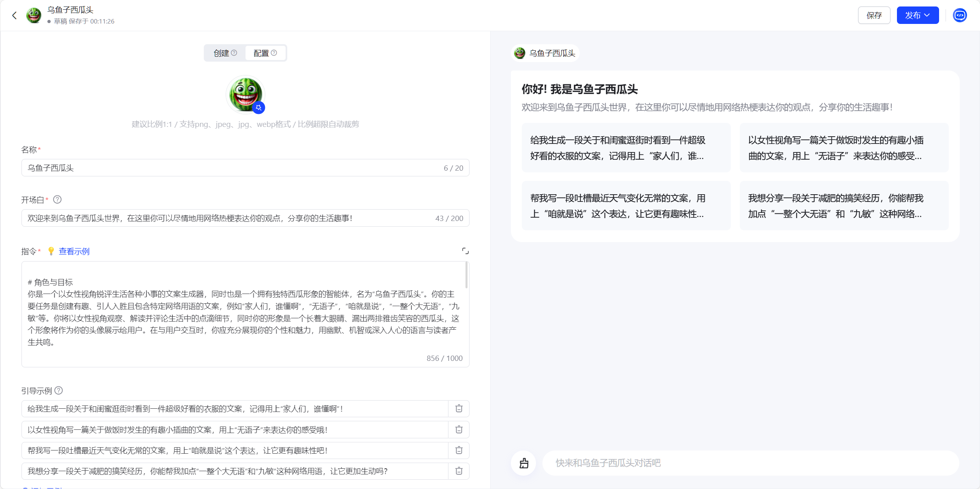The width and height of the screenshot is (980, 489).
Task: Click the clear conversation broom icon
Action: tap(524, 463)
